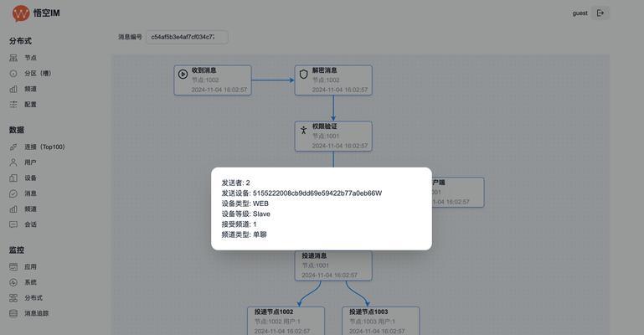Click the 配置 sliders icon
The width and height of the screenshot is (644, 335).
pos(13,105)
